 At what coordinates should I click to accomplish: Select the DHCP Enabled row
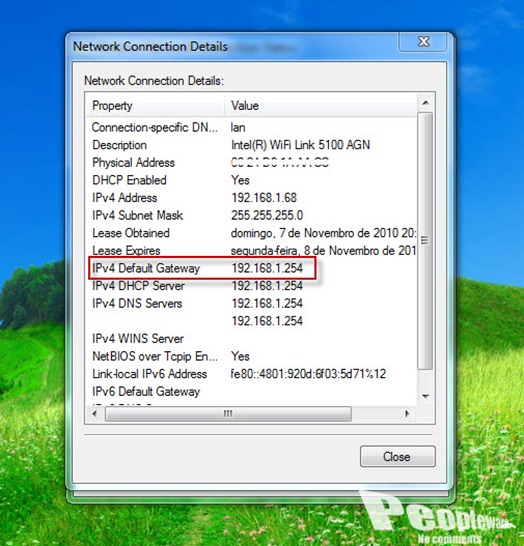coord(251,180)
